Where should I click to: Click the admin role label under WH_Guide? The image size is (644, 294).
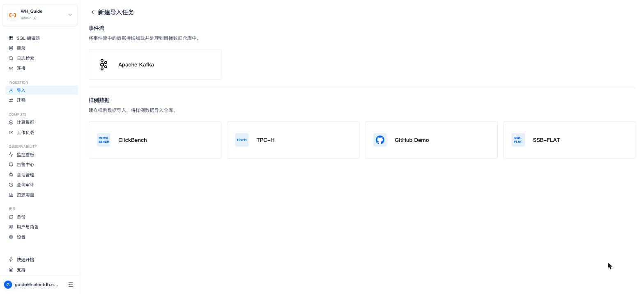[x=26, y=18]
